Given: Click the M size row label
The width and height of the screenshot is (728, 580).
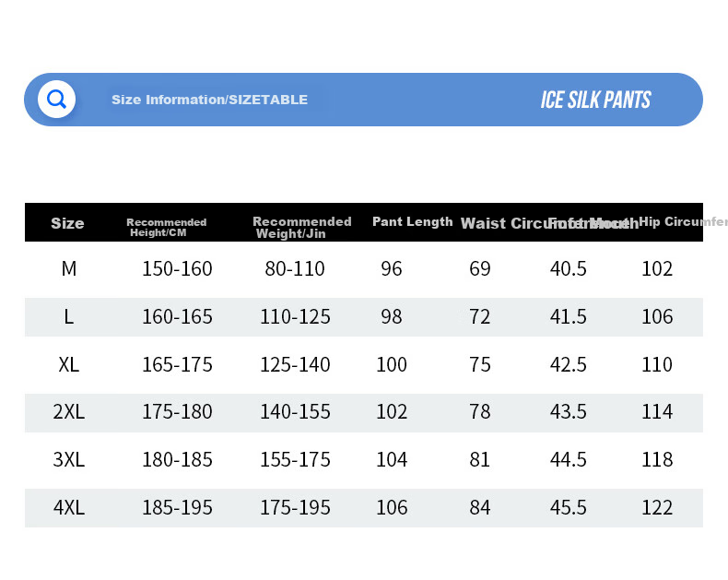Looking at the screenshot, I should [69, 268].
